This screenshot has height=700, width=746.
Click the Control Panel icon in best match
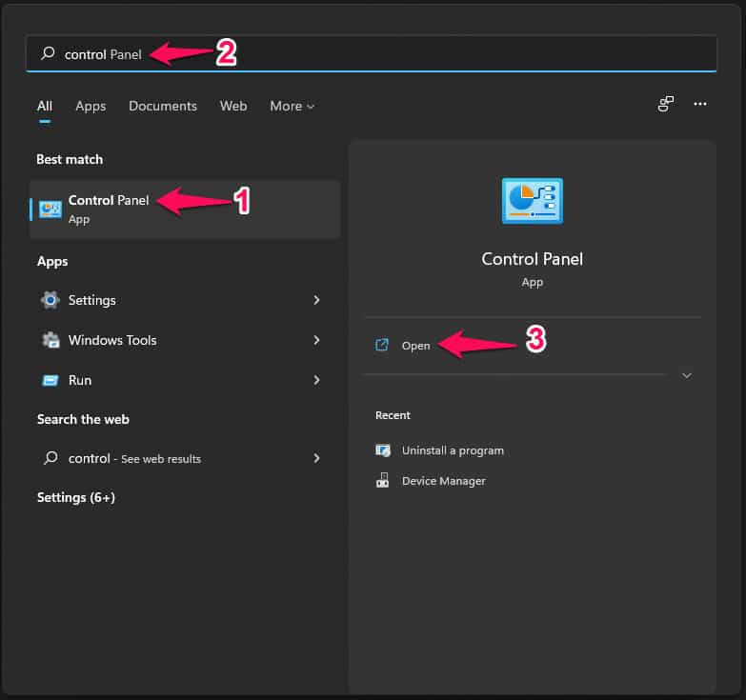tap(50, 210)
